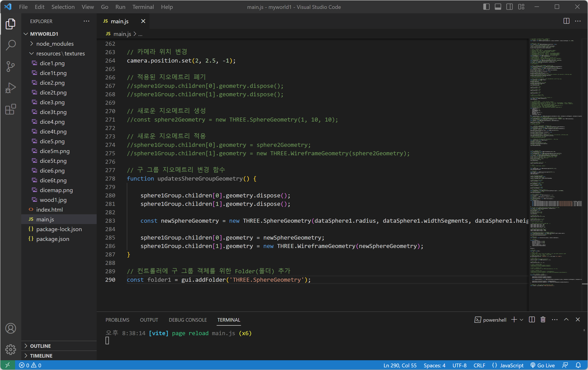The image size is (588, 370).
Task: Open Run and Debug view
Action: click(x=10, y=88)
